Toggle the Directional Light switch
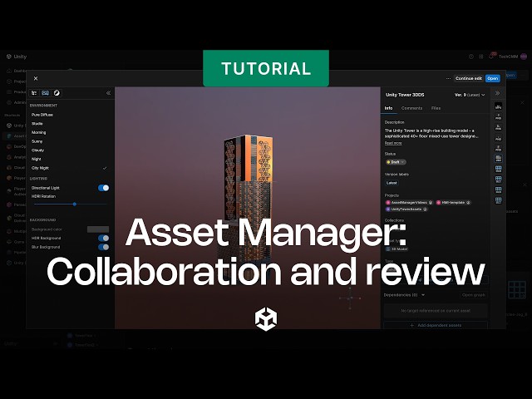Screen dimensions: 532x399 [x=103, y=188]
